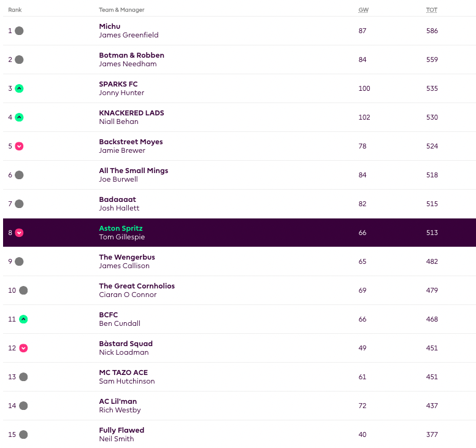This screenshot has width=476, height=448.
Task: Click the grey dot next to The Wengerbus
Action: pos(19,261)
